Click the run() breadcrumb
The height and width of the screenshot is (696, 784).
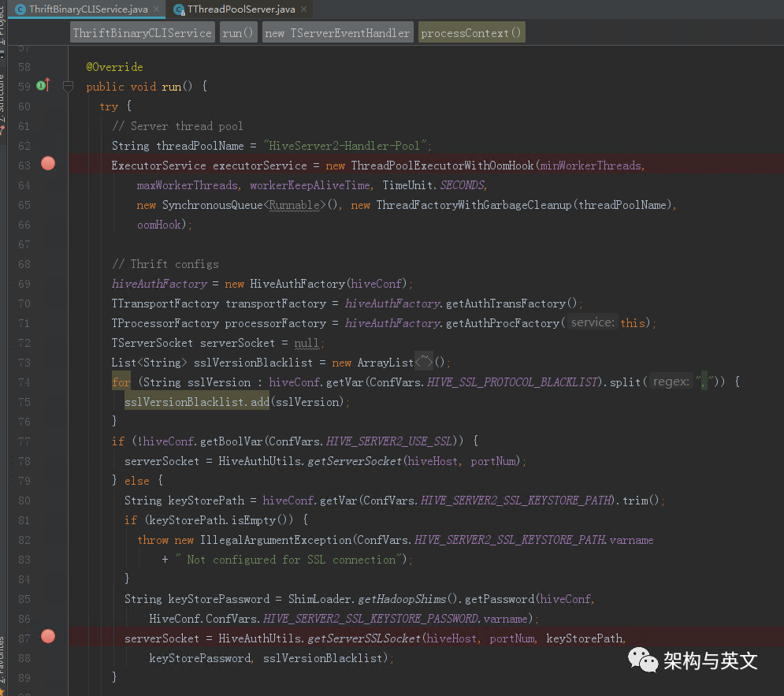click(238, 33)
